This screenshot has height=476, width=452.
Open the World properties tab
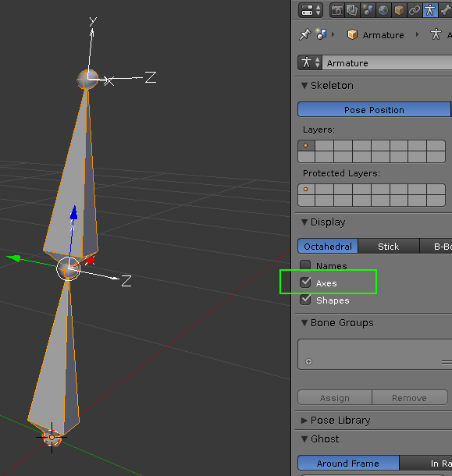click(383, 10)
